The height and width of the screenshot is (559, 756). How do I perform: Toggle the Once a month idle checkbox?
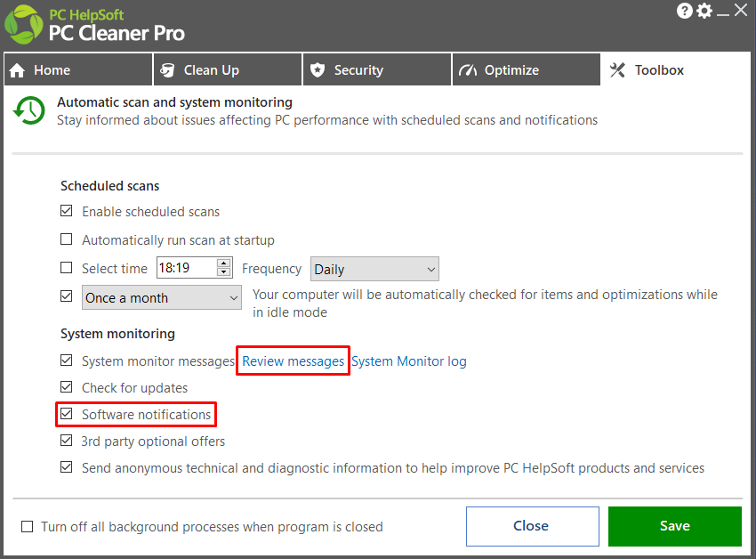67,296
